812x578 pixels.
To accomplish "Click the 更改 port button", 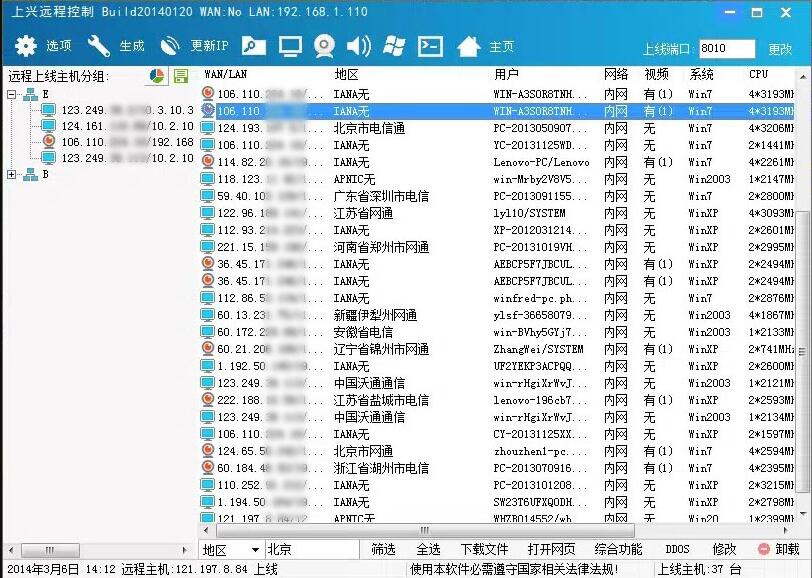I will pos(780,49).
